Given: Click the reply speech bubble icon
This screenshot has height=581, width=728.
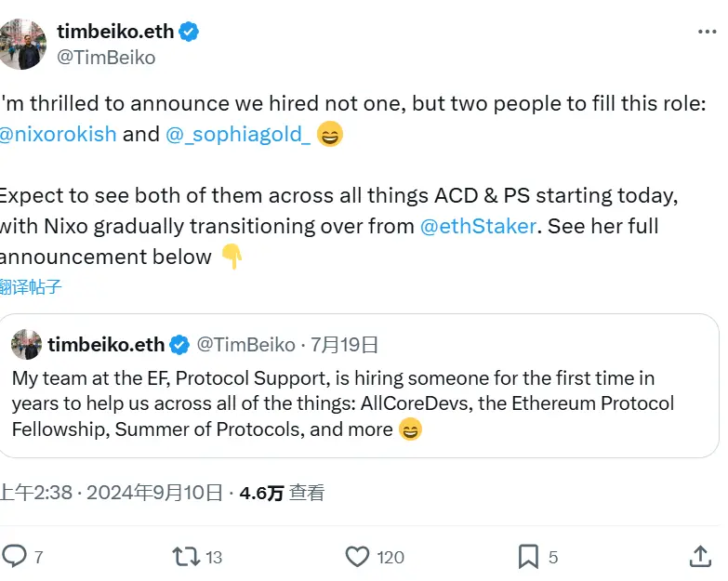Looking at the screenshot, I should point(15,556).
